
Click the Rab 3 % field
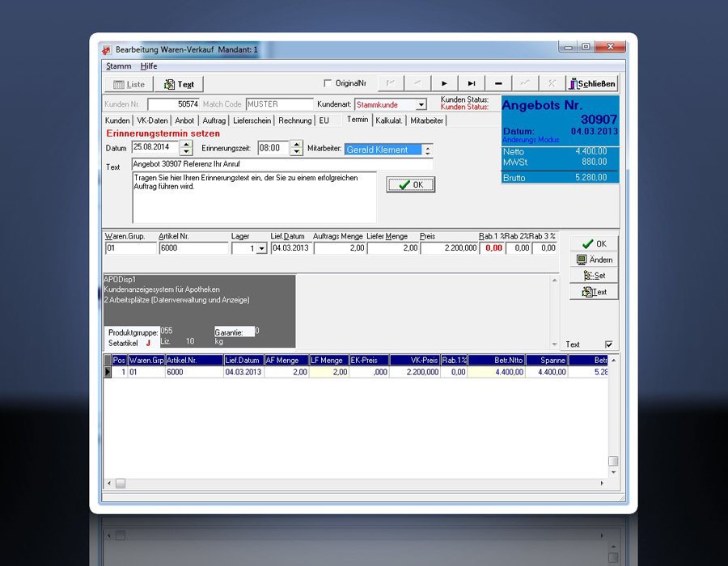[x=544, y=248]
